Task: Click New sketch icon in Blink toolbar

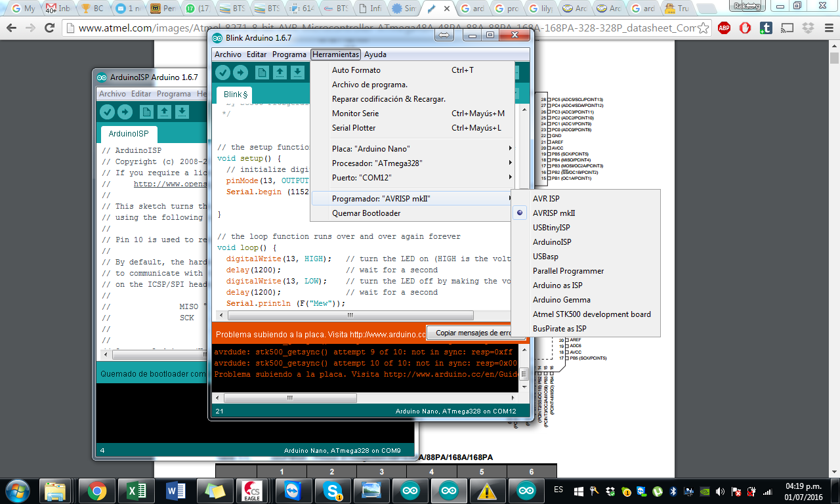Action: [262, 72]
